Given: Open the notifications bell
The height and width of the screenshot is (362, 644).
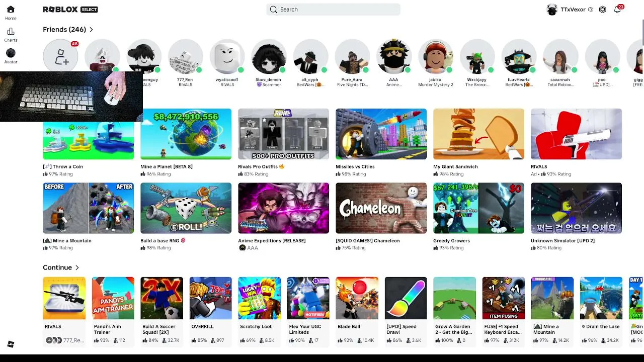Looking at the screenshot, I should click(617, 10).
